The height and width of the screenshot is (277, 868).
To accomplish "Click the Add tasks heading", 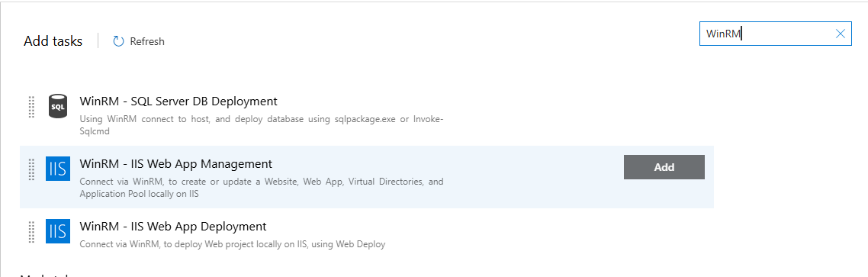I will (53, 41).
